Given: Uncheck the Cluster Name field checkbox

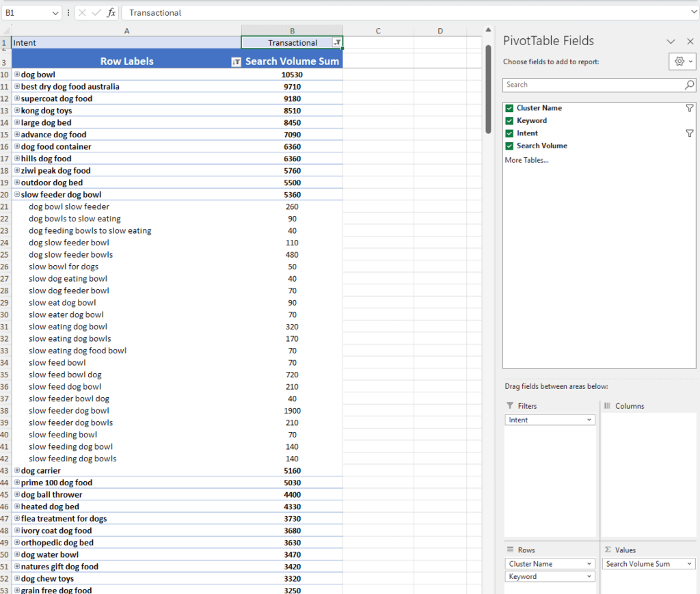Looking at the screenshot, I should point(509,107).
